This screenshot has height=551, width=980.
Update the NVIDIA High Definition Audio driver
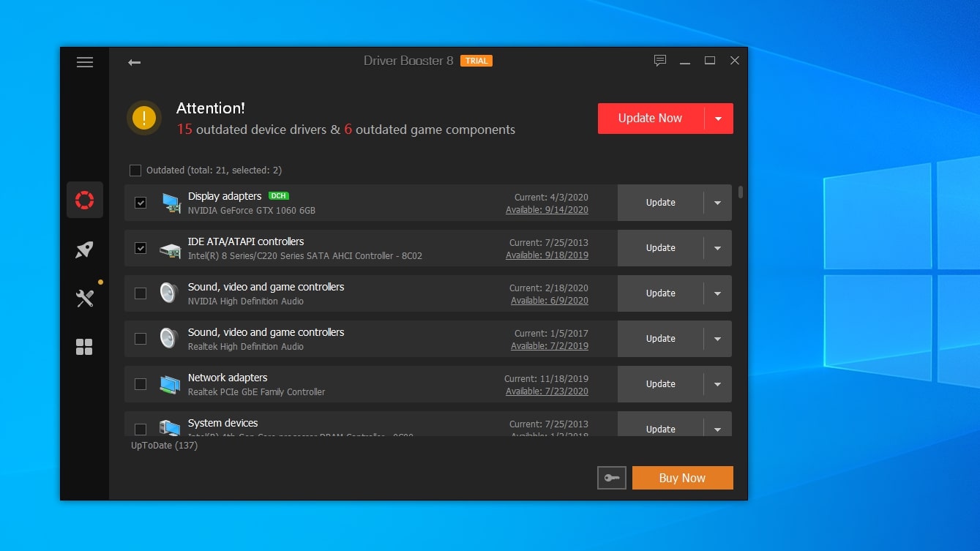point(661,293)
